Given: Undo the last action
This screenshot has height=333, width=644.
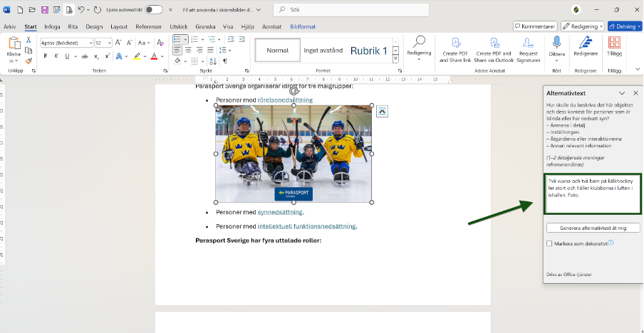Looking at the screenshot, I should coord(81,9).
